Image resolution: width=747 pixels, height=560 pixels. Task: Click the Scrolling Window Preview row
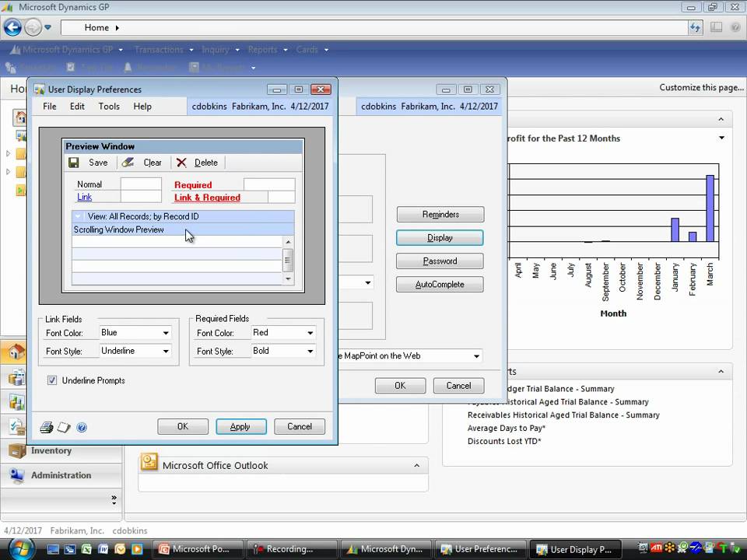[x=183, y=229]
